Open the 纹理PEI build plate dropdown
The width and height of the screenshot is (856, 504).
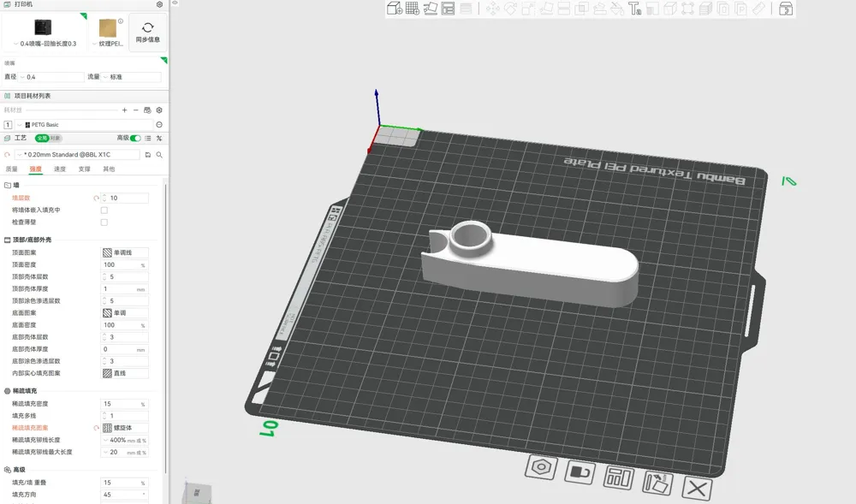[x=108, y=44]
